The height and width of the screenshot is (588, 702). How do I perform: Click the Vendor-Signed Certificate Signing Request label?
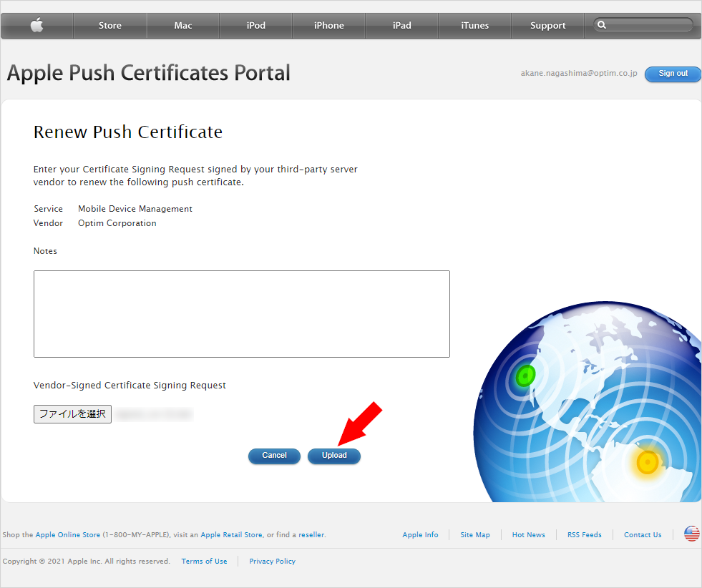pyautogui.click(x=130, y=386)
